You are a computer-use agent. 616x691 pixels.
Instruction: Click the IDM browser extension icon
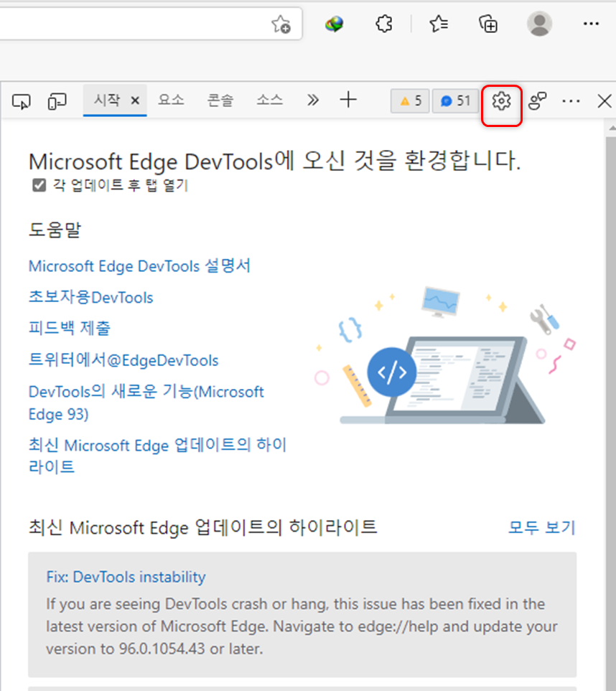pyautogui.click(x=335, y=24)
